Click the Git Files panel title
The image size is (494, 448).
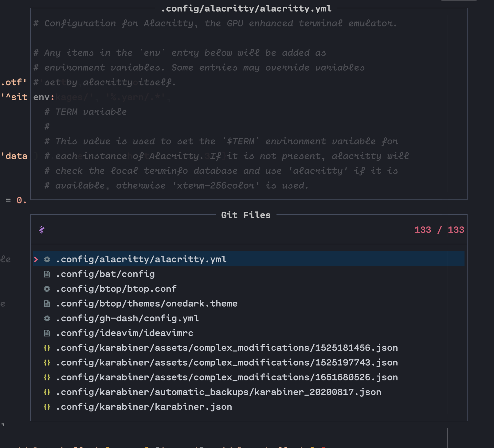pyautogui.click(x=246, y=215)
